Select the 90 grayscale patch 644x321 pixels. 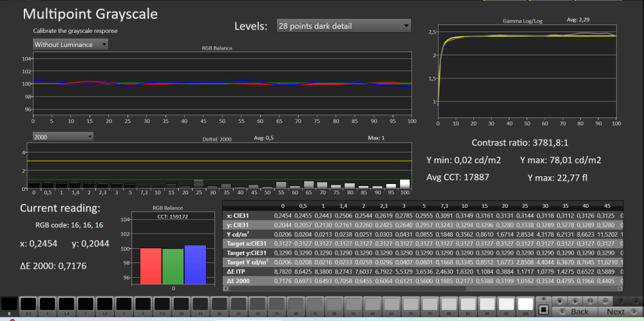pyautogui.click(x=488, y=307)
